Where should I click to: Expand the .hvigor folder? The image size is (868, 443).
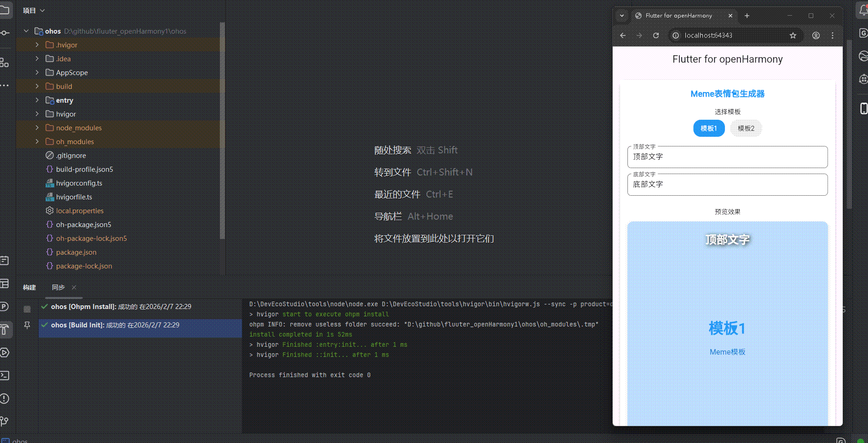pos(37,45)
